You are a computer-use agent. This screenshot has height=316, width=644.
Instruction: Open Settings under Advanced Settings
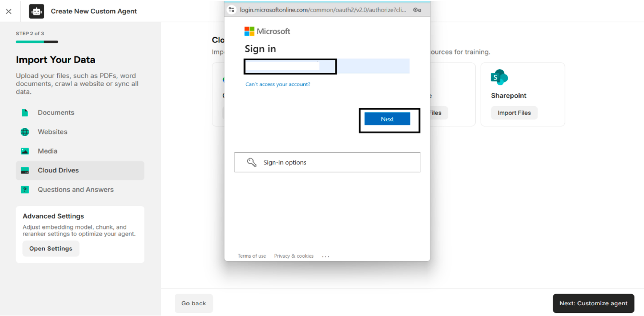pos(51,248)
